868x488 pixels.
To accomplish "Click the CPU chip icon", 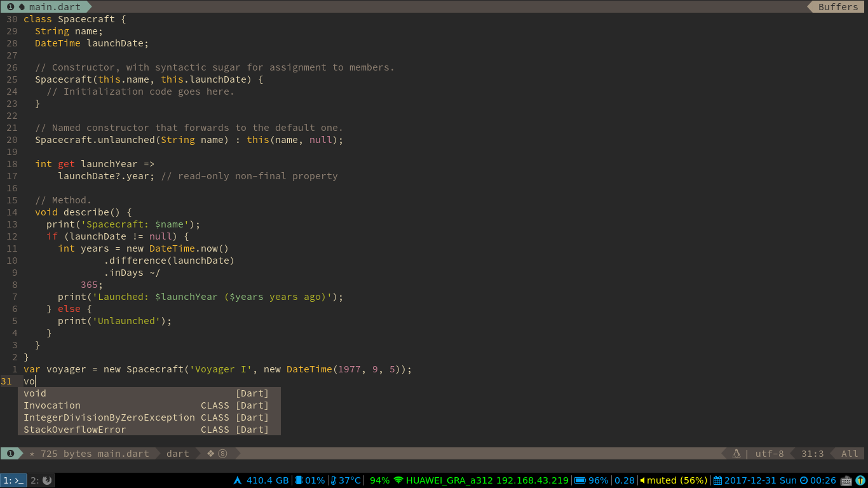I will pyautogui.click(x=299, y=480).
